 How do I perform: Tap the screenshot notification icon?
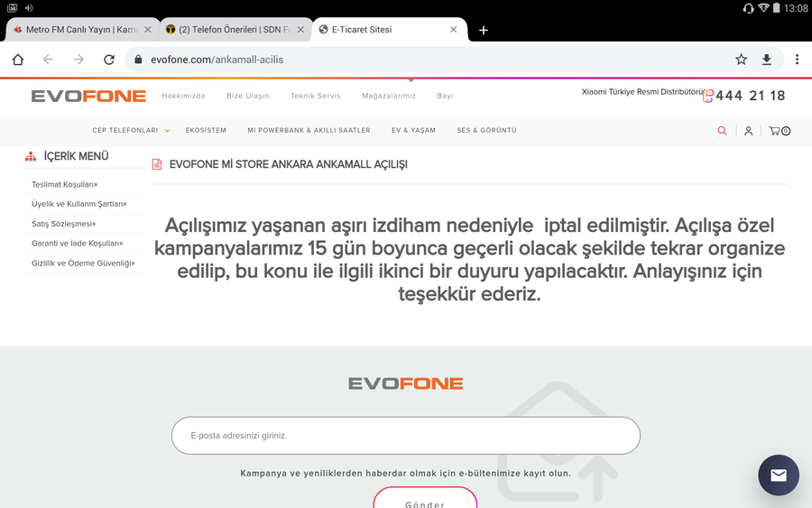click(13, 8)
